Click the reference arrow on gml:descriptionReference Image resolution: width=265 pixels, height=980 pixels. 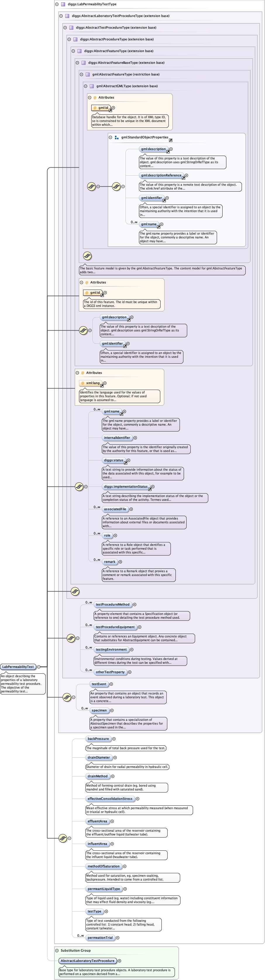(183, 178)
